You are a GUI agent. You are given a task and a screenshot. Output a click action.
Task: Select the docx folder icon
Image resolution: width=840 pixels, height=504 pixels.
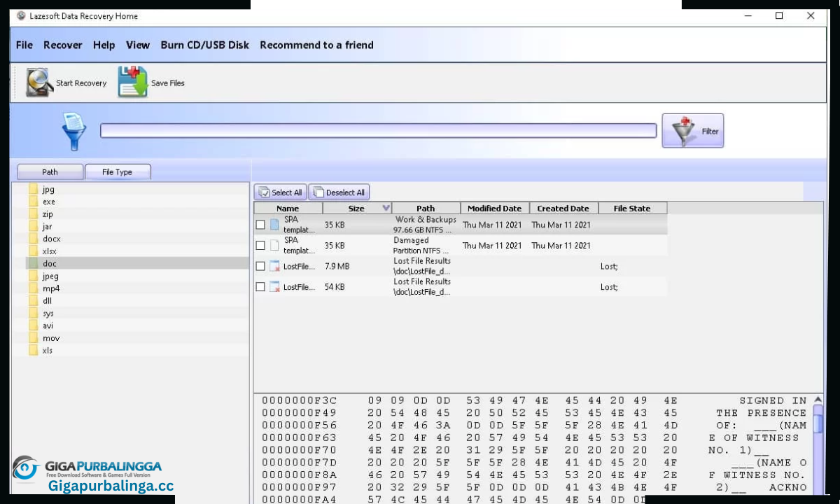click(x=33, y=239)
